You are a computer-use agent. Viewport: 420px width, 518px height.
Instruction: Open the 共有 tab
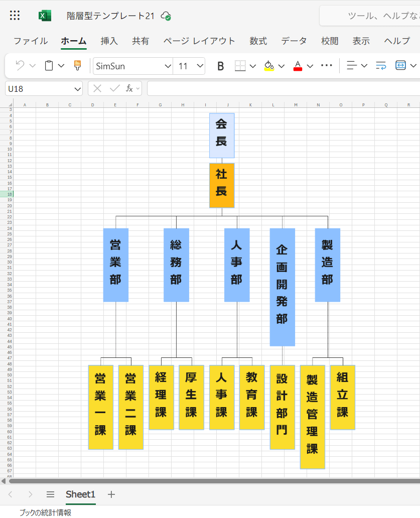coord(141,41)
